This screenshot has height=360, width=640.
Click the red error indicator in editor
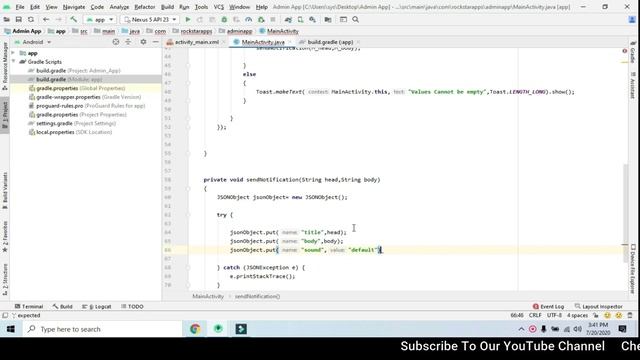point(624,51)
